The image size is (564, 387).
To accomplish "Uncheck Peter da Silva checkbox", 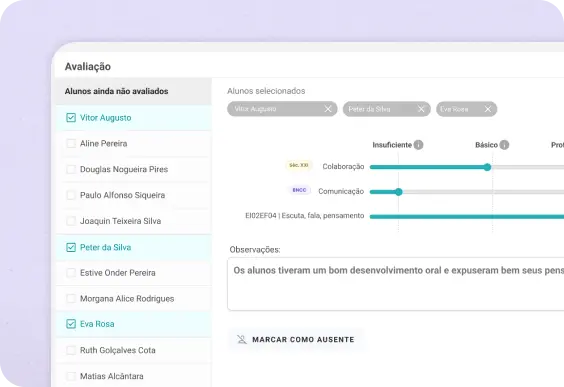I will [71, 247].
